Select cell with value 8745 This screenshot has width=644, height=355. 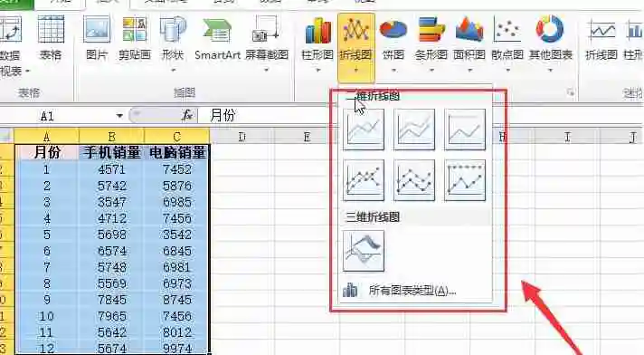[177, 300]
